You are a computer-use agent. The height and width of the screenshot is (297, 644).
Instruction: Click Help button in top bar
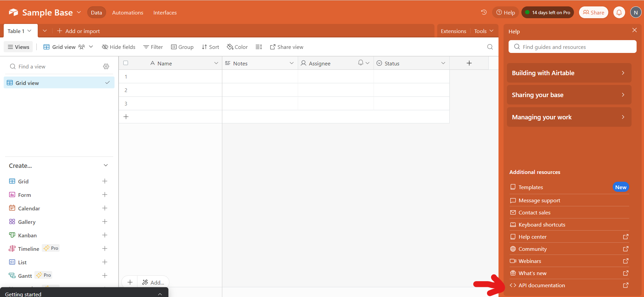pos(506,12)
